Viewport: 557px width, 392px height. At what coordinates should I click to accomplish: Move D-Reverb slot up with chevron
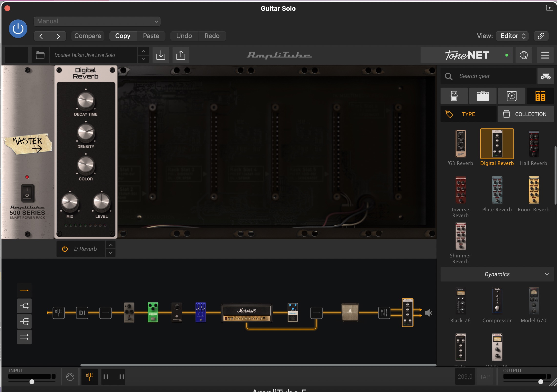pos(111,245)
